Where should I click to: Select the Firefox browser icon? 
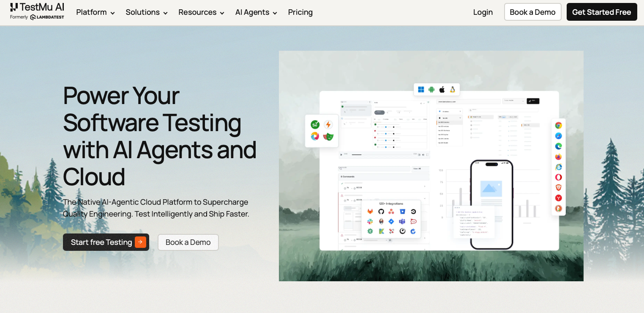click(x=558, y=156)
